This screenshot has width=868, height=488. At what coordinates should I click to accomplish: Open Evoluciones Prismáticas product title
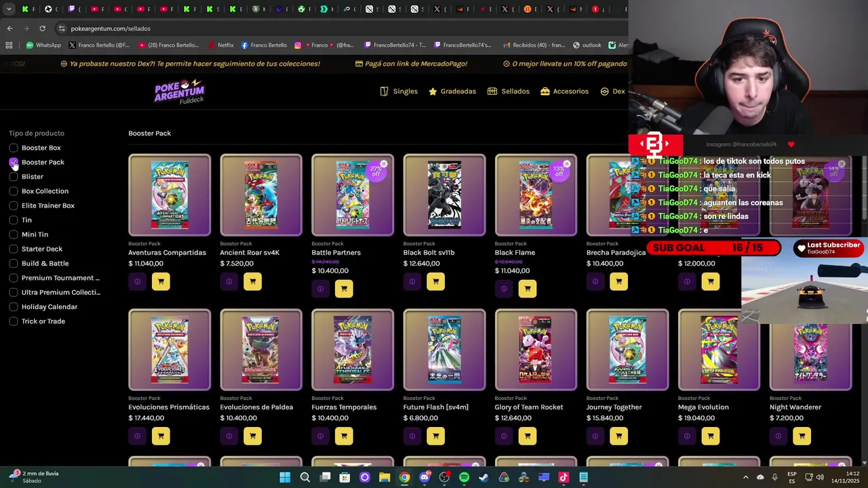point(169,407)
